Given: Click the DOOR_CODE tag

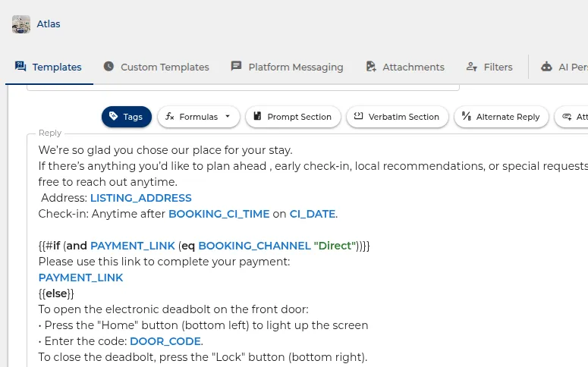Looking at the screenshot, I should coord(165,341).
